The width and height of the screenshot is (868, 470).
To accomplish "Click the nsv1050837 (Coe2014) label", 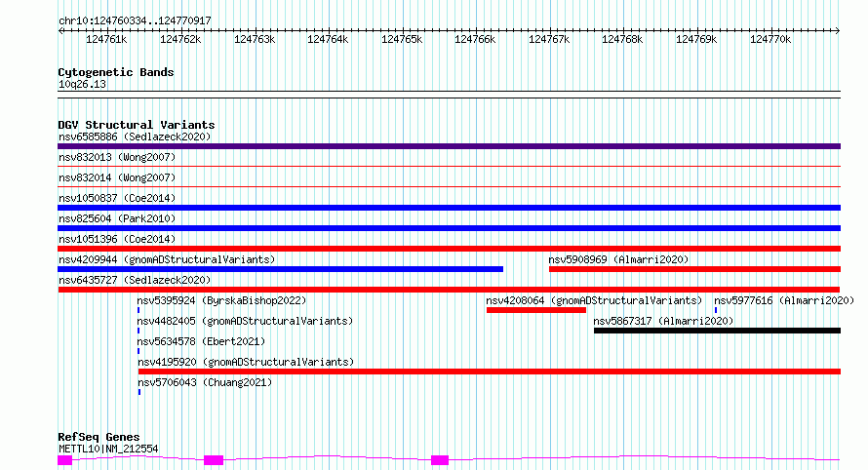I will [117, 198].
